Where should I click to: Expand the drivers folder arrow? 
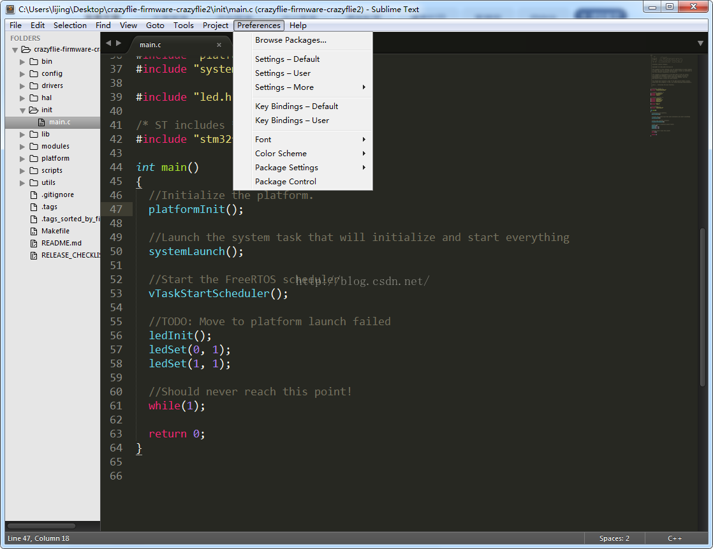pos(22,86)
